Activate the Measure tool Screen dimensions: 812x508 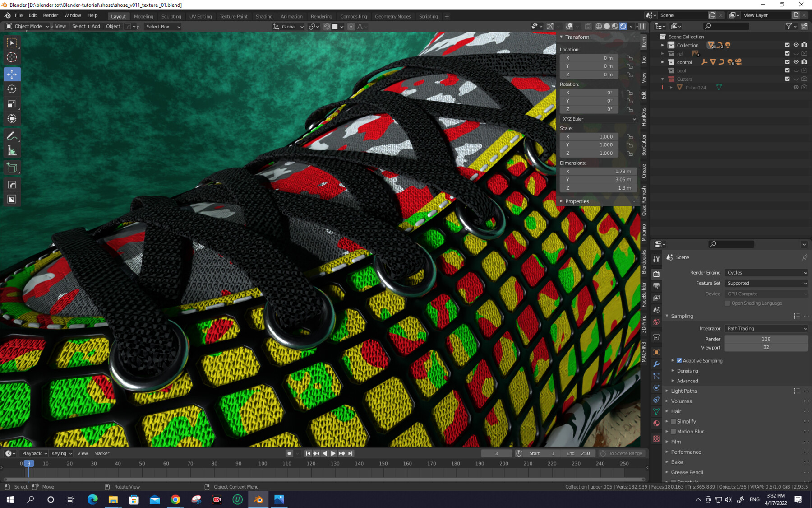tap(11, 150)
